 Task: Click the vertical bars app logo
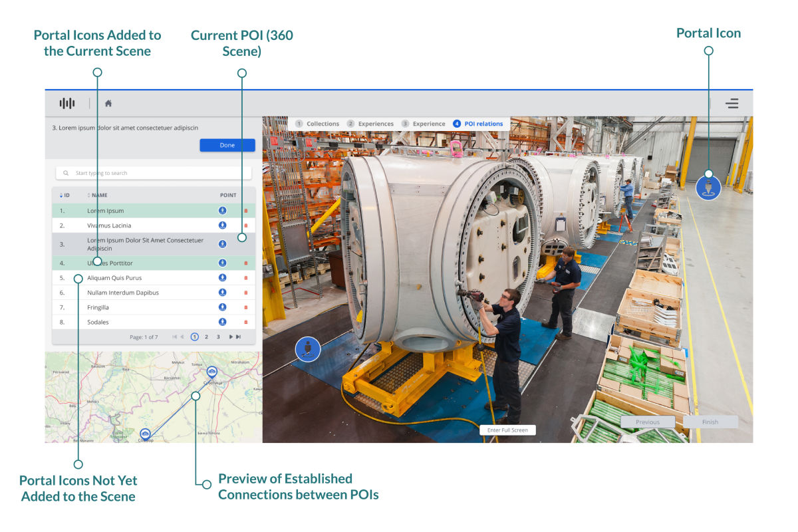coord(66,104)
